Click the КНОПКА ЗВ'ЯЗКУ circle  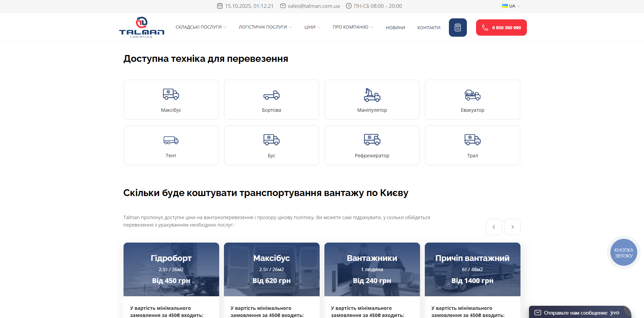pyautogui.click(x=623, y=252)
